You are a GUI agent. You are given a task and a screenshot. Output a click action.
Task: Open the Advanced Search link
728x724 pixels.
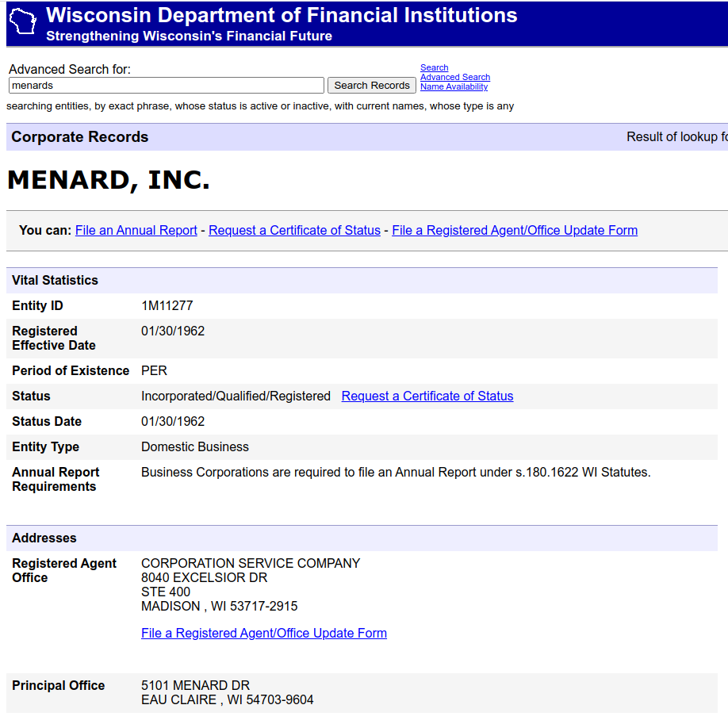point(454,78)
